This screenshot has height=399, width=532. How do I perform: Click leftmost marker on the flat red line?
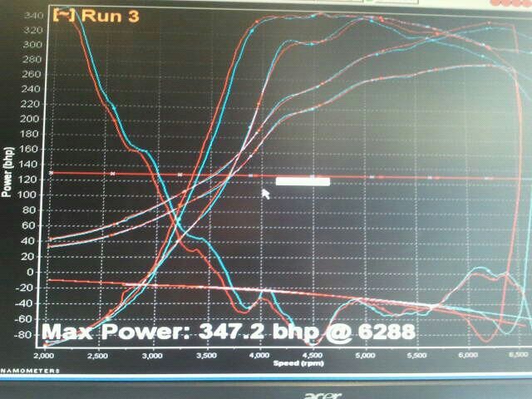52,173
